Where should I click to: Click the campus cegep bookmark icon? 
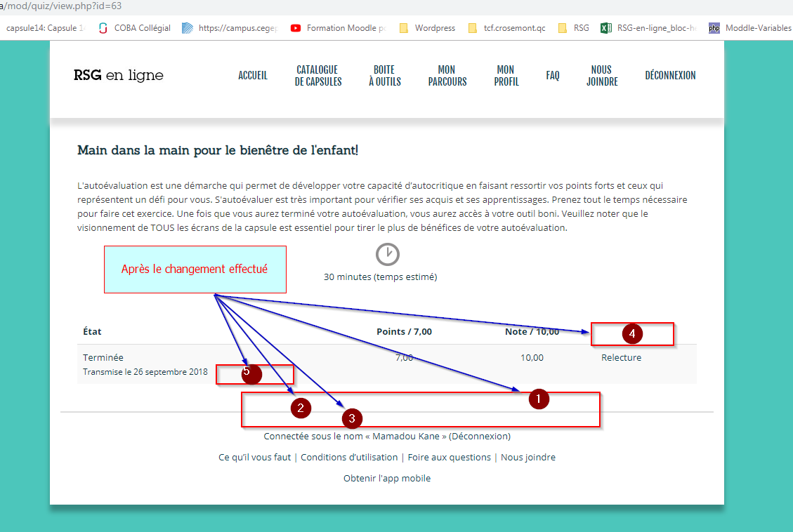point(187,28)
